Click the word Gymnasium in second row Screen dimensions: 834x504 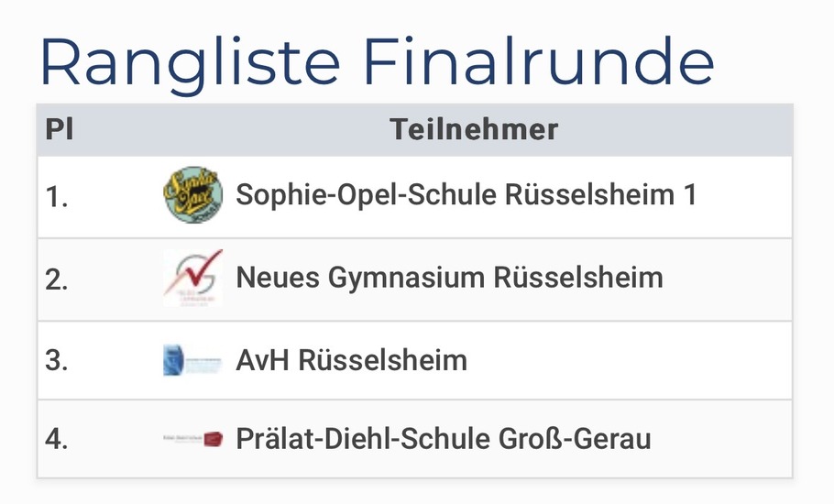(x=406, y=278)
